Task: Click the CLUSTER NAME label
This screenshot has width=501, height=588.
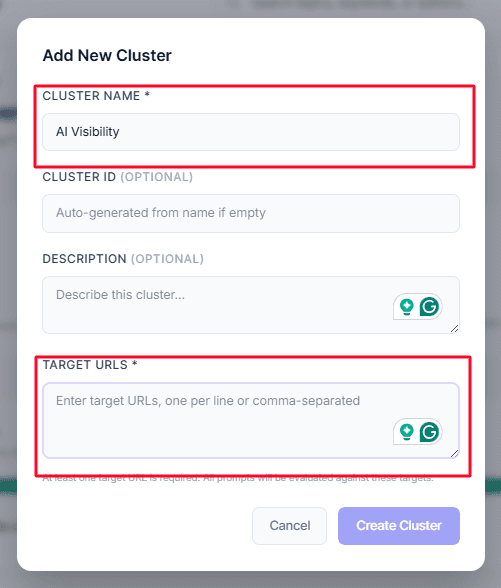Action: [96, 96]
